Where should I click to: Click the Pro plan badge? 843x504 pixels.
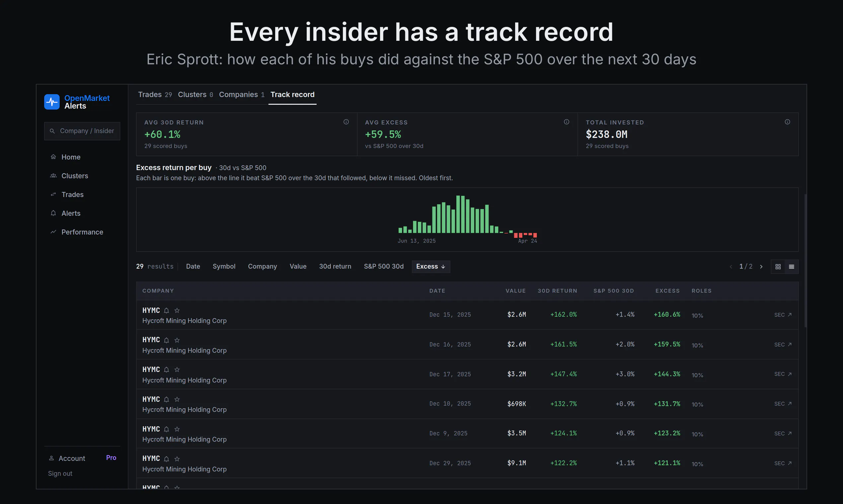pos(111,458)
